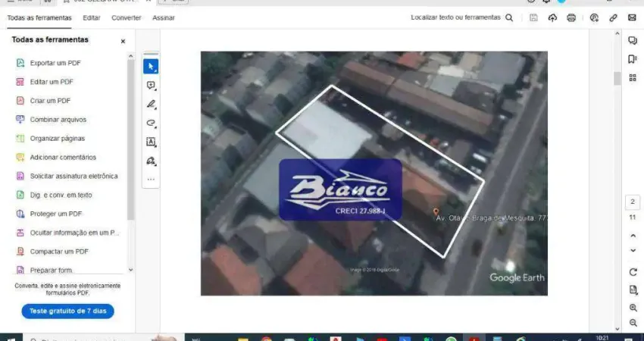Screen dimensions: 644x341
Task: Open the Converter menu
Action: [127, 17]
